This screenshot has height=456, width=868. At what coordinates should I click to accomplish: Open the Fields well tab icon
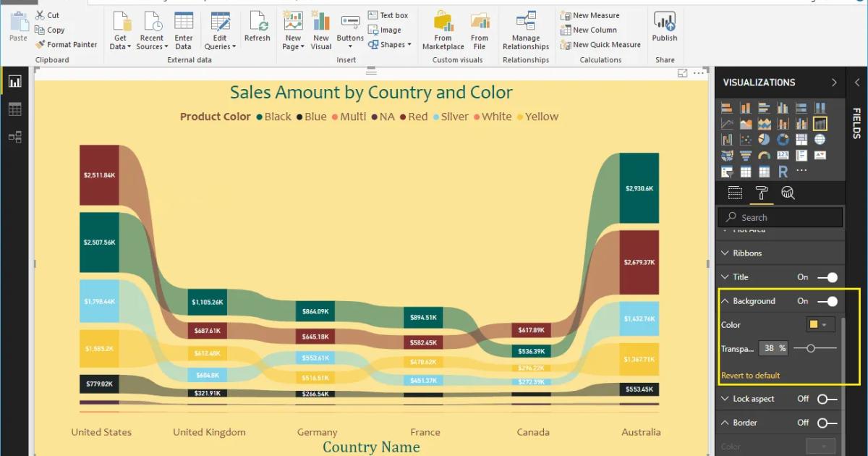coord(735,193)
